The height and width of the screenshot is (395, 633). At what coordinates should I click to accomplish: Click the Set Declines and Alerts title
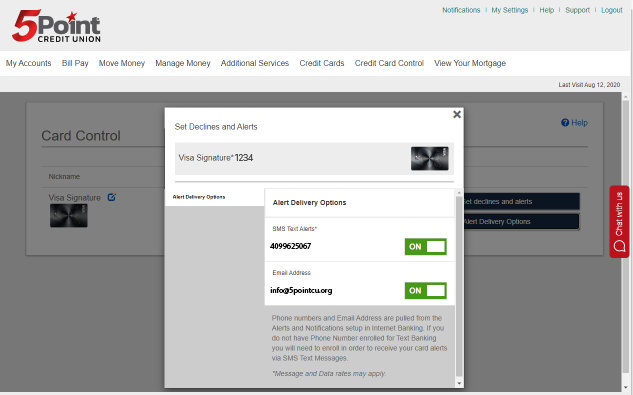(216, 127)
